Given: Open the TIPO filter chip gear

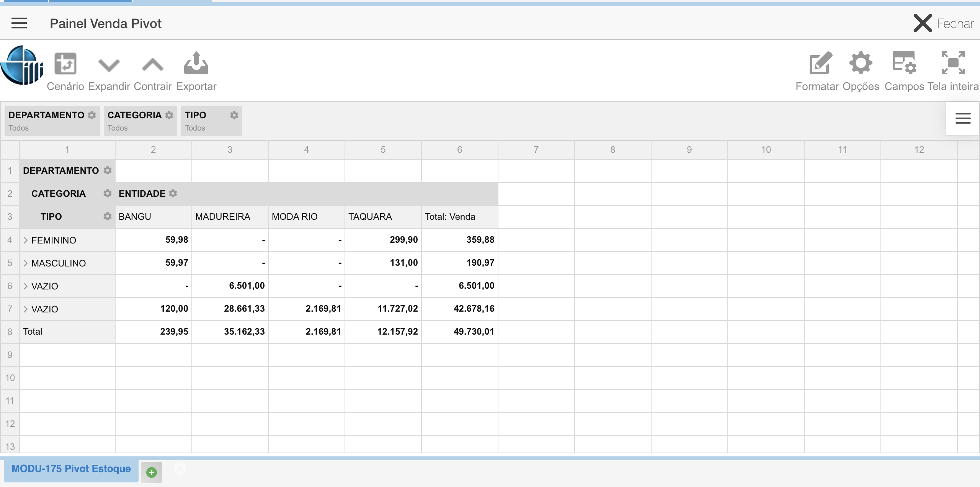Looking at the screenshot, I should pos(234,115).
